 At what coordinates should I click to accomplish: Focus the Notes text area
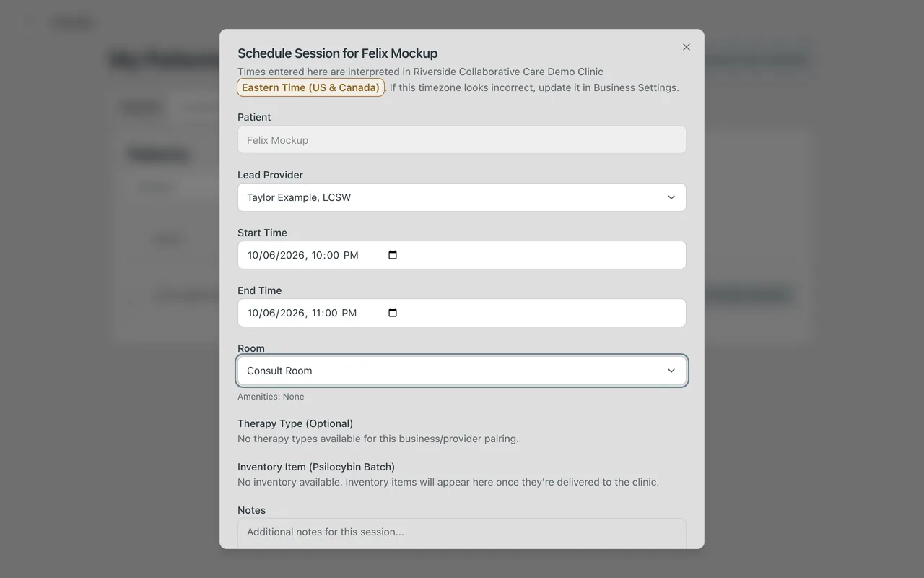point(462,533)
